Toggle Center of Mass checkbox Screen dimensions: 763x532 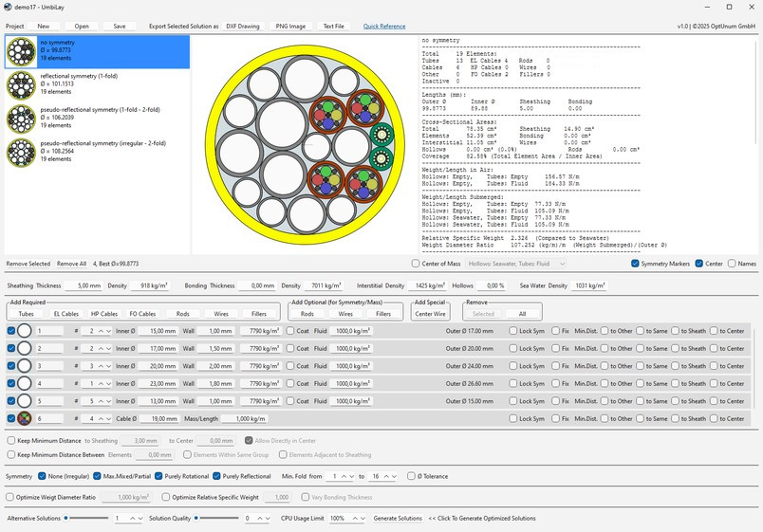point(415,264)
